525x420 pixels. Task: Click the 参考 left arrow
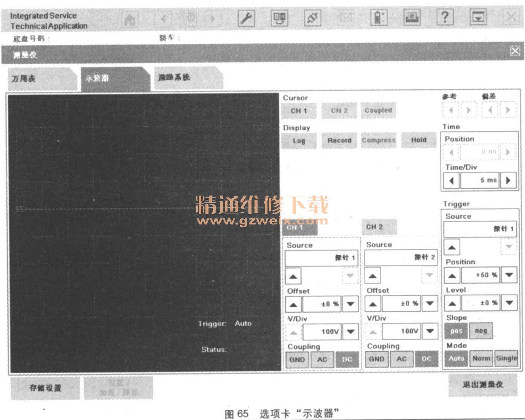(x=451, y=110)
